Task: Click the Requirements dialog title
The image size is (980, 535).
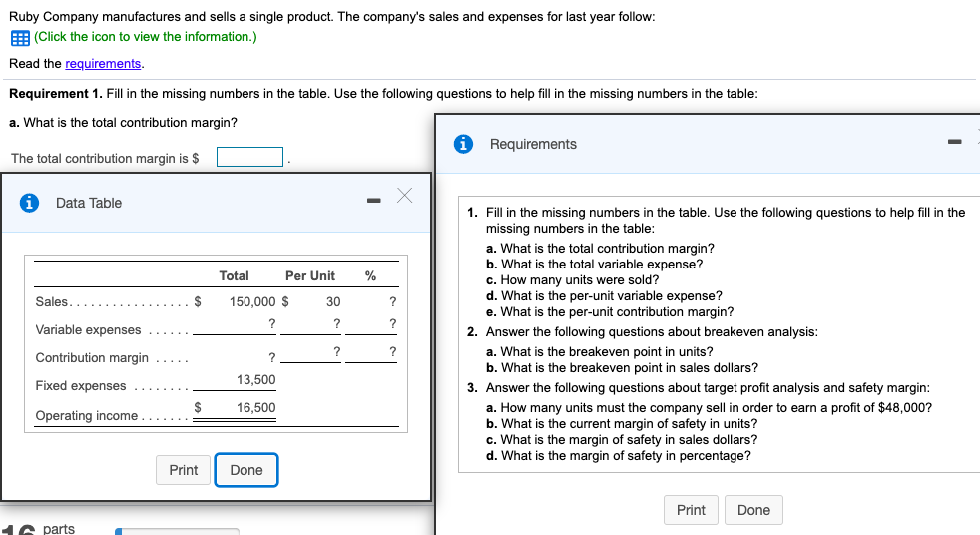Action: [x=533, y=144]
